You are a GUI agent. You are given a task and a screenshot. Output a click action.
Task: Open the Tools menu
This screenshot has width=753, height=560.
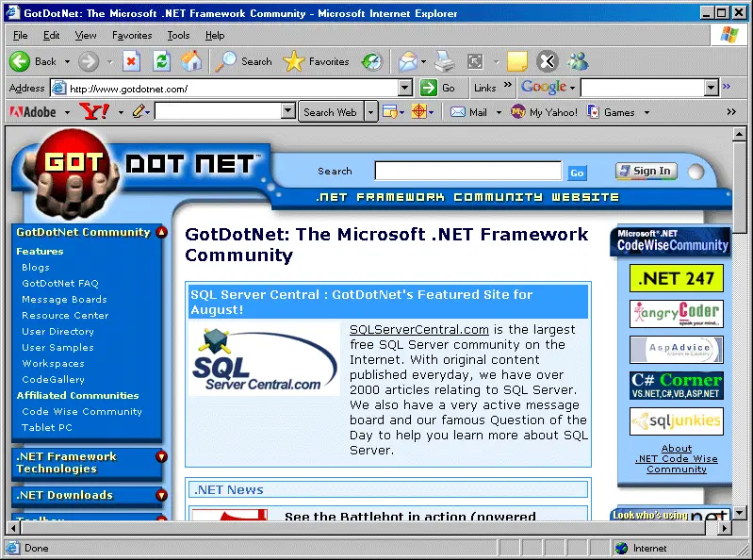click(x=178, y=35)
